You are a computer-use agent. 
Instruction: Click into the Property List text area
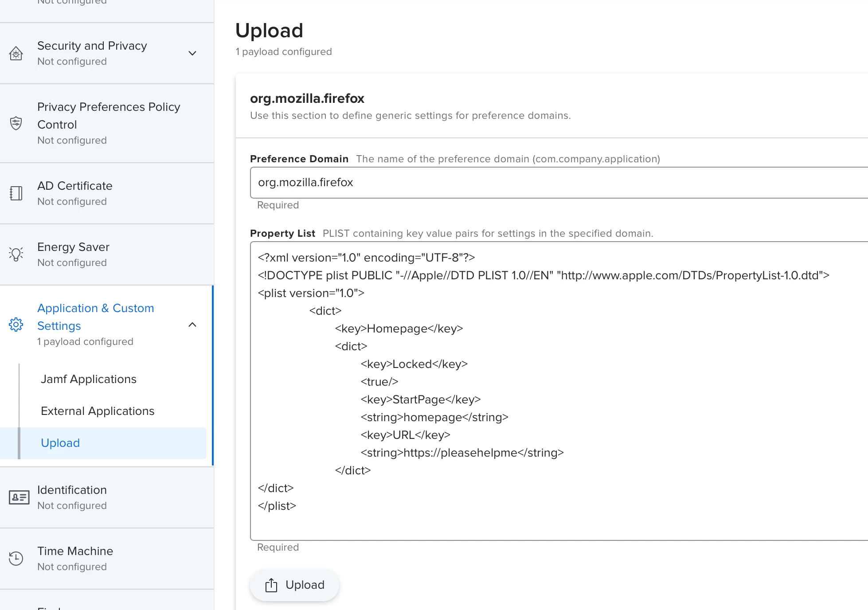pyautogui.click(x=559, y=391)
